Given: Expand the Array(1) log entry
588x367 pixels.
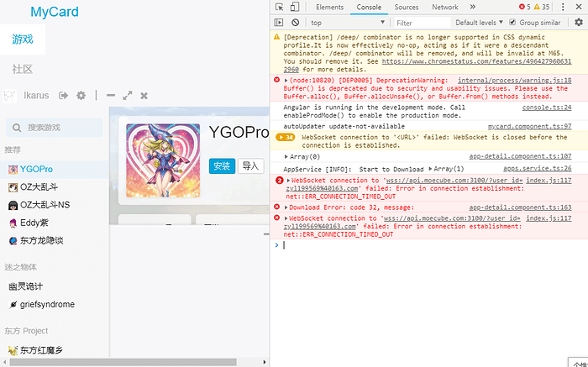Looking at the screenshot, I should pos(430,169).
